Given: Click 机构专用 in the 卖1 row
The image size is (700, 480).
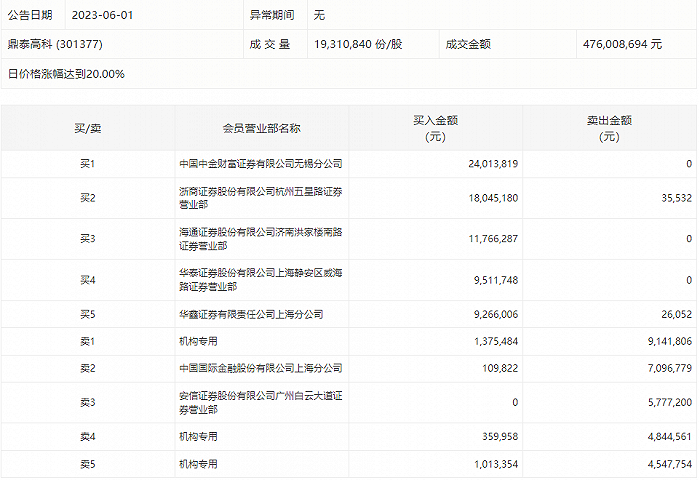Looking at the screenshot, I should 198,342.
